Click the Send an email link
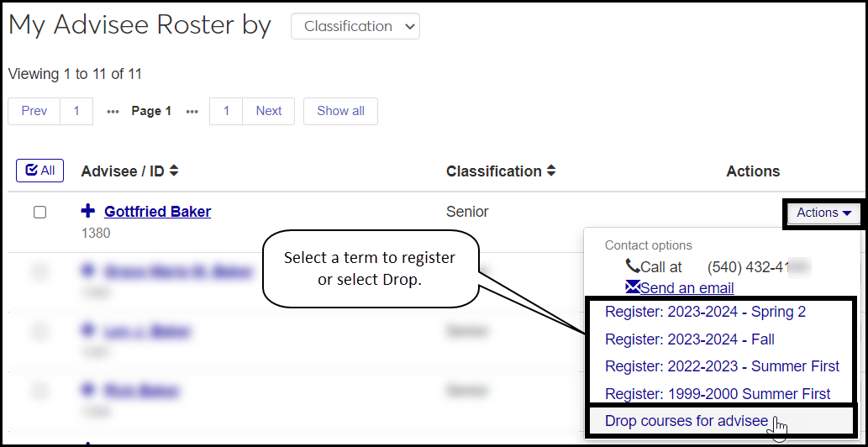868x447 pixels. (687, 288)
